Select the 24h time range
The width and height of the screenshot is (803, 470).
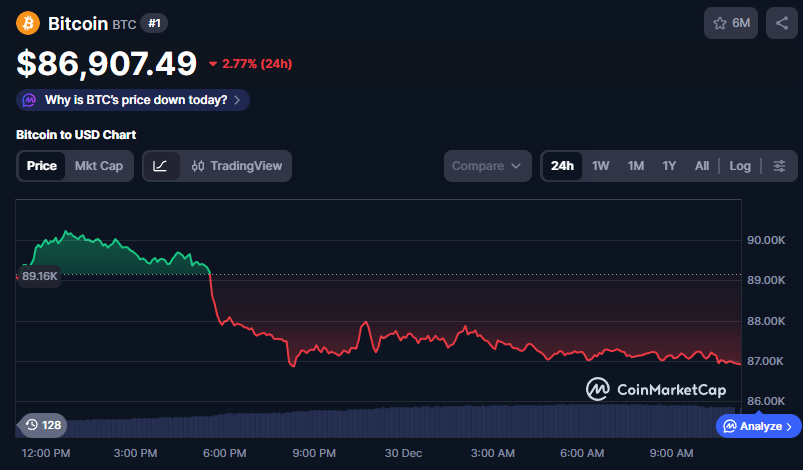[562, 166]
